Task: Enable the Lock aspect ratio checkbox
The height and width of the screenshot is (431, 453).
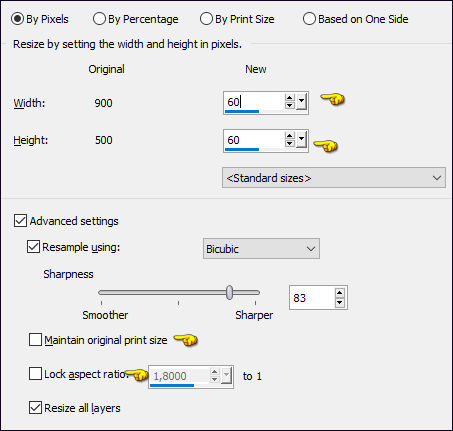Action: coord(35,374)
